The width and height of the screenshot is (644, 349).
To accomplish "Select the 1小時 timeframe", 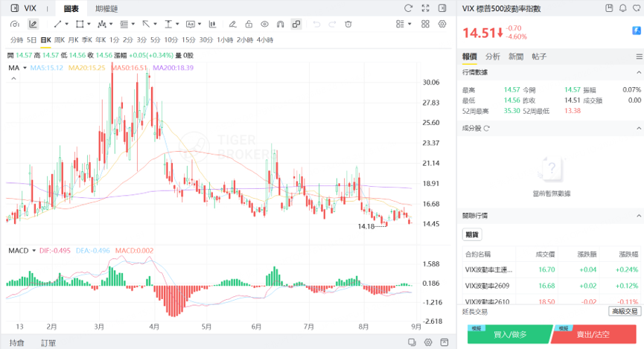I will (x=225, y=40).
